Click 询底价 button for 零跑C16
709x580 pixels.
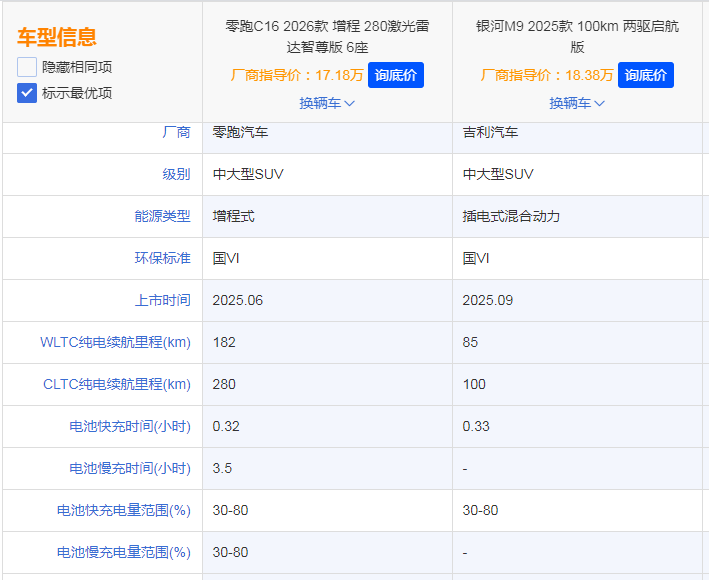click(395, 75)
